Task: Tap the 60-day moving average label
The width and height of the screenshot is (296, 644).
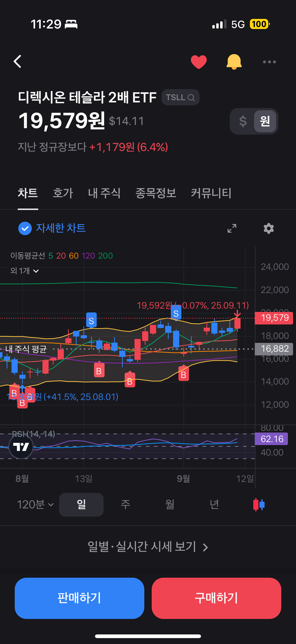Action: pos(74,256)
